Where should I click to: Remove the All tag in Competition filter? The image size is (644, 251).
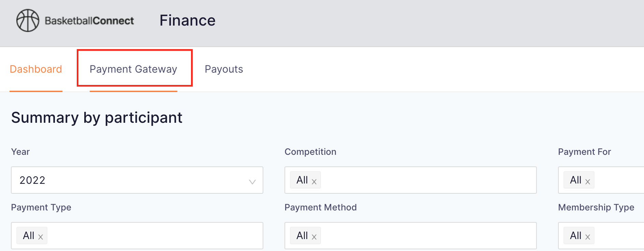coord(314,182)
